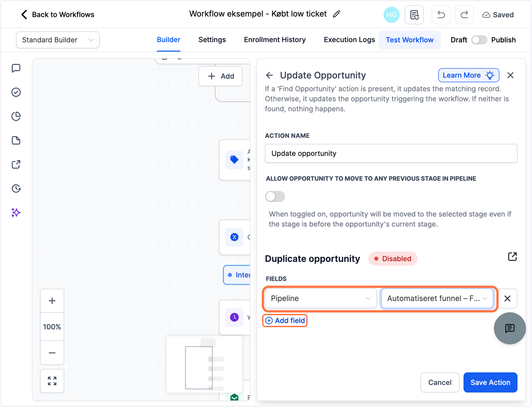Go back to Workflows
The image size is (532, 407).
(58, 15)
